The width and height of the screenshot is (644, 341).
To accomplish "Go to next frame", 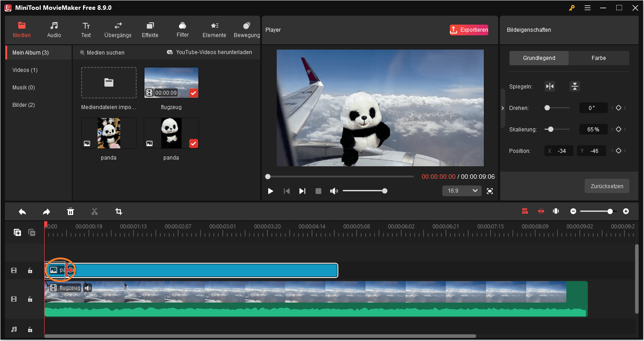I will (302, 191).
